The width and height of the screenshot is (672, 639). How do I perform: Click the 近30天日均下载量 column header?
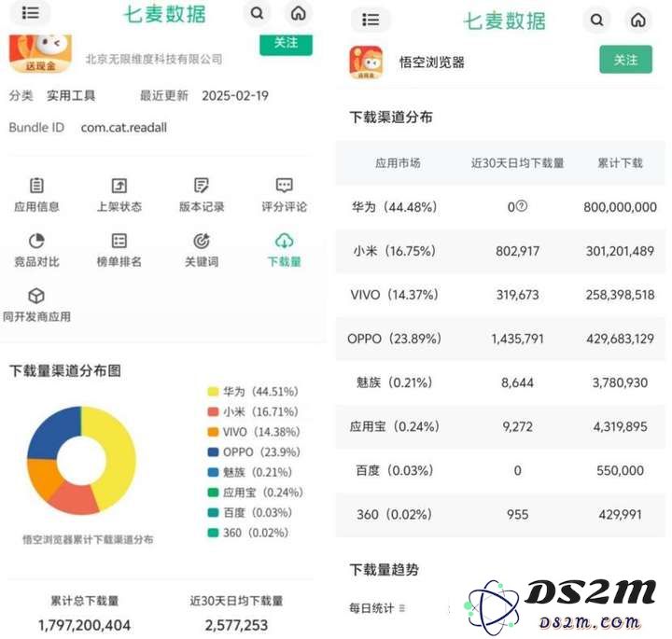(517, 162)
